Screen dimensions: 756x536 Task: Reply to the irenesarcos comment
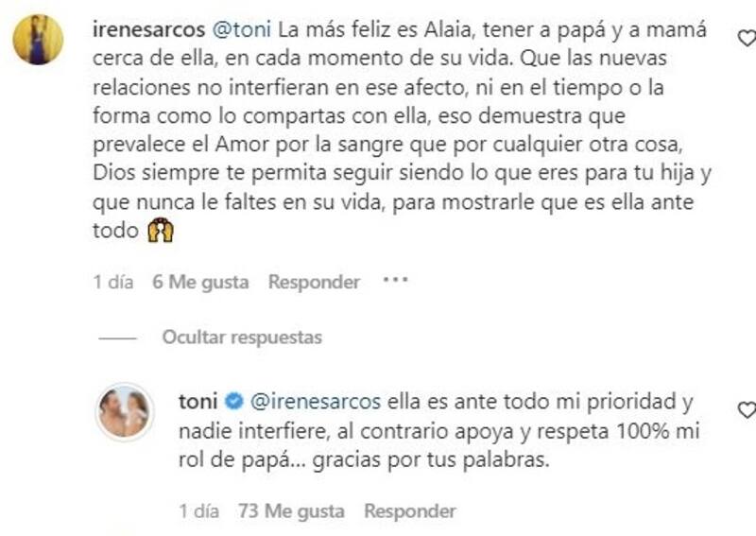coord(314,282)
